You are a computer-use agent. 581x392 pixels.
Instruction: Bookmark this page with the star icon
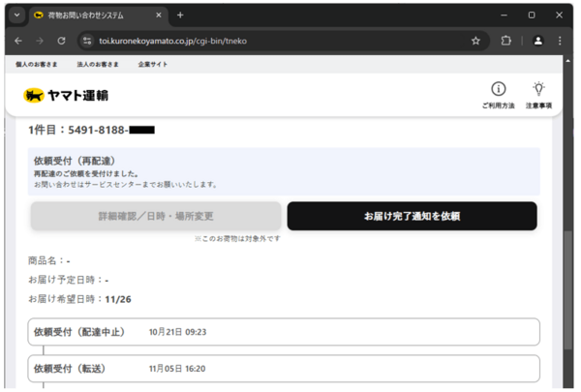(475, 41)
